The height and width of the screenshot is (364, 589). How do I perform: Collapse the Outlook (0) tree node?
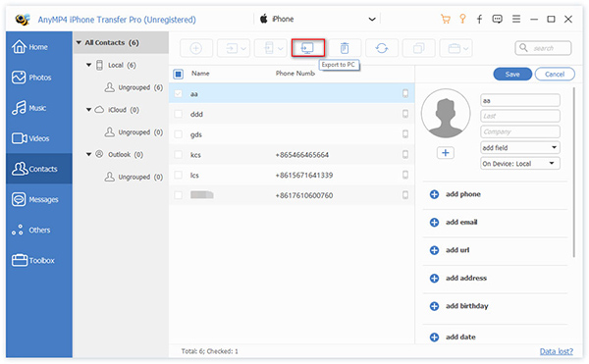coord(89,154)
